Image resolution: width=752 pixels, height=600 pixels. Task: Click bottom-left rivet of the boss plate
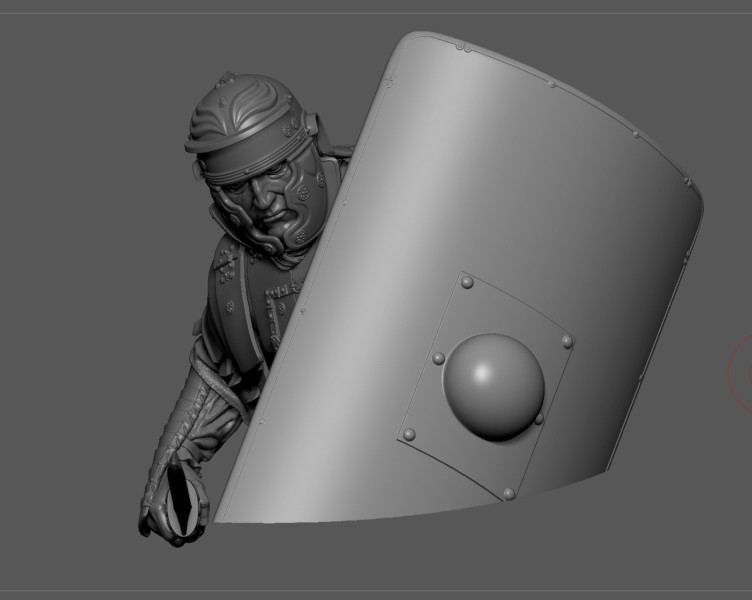tap(408, 434)
